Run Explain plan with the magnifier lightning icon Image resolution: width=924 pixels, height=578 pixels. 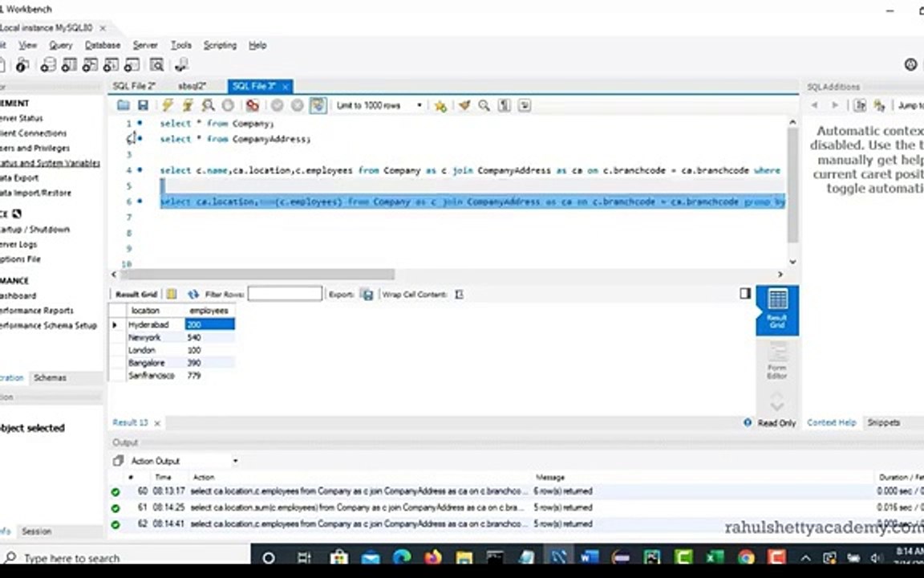[x=208, y=106]
